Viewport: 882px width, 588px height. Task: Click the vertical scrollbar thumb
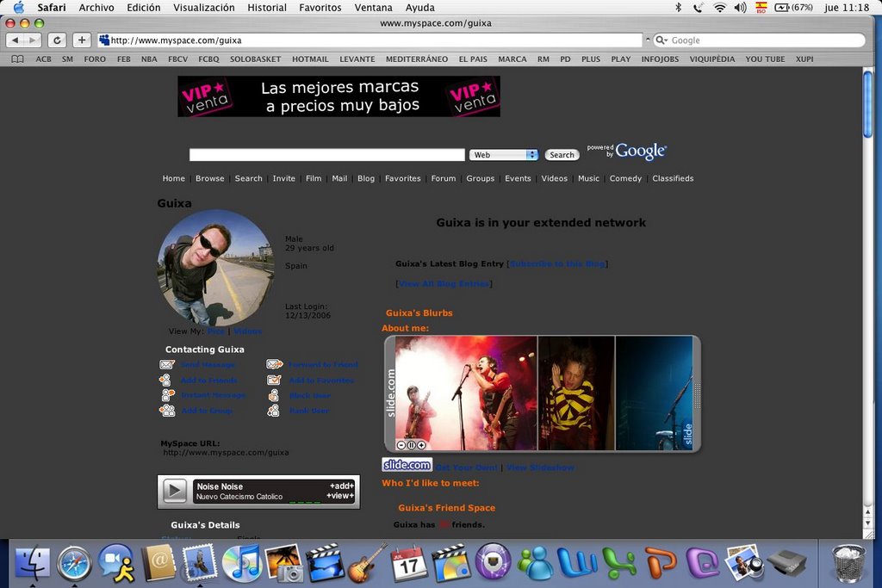click(x=868, y=104)
